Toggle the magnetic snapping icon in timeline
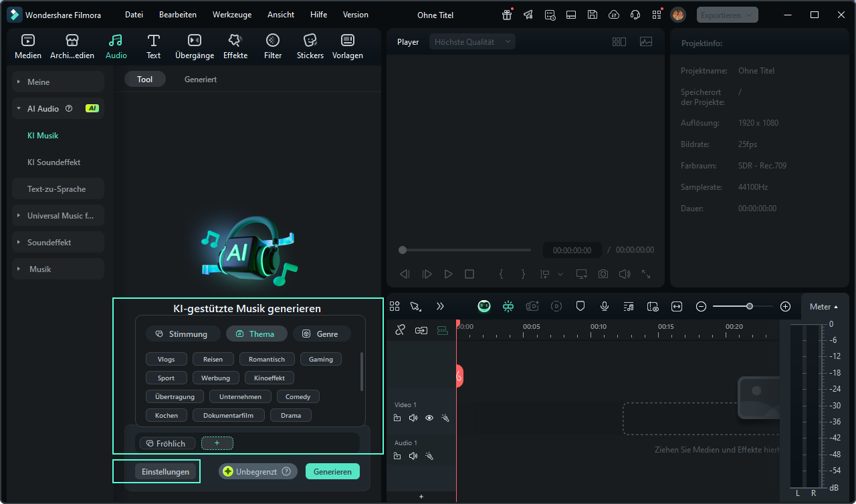 coord(421,330)
